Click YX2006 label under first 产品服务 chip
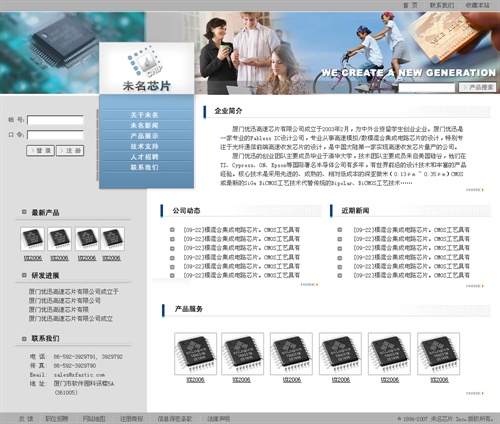500x424 pixels. click(195, 380)
